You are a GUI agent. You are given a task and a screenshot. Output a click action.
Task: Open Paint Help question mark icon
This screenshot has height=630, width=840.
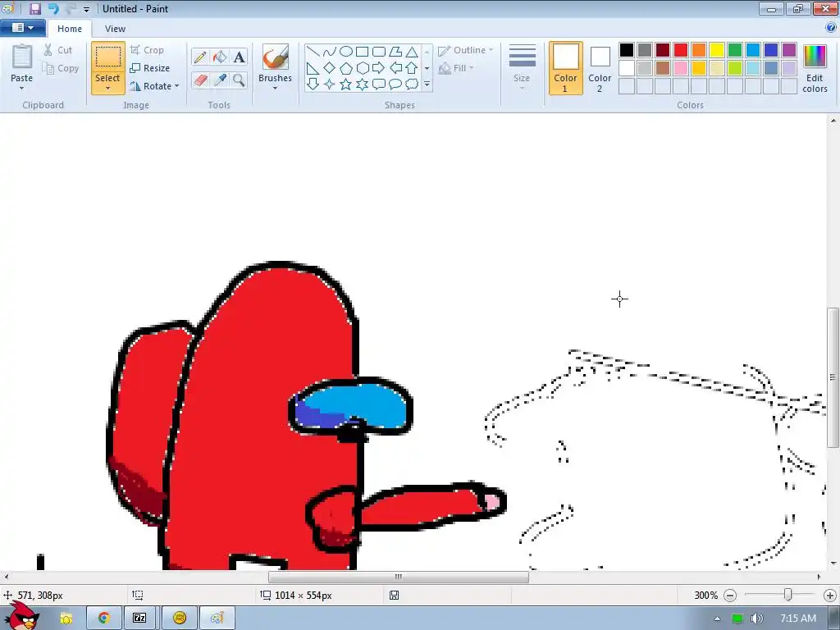pyautogui.click(x=831, y=28)
